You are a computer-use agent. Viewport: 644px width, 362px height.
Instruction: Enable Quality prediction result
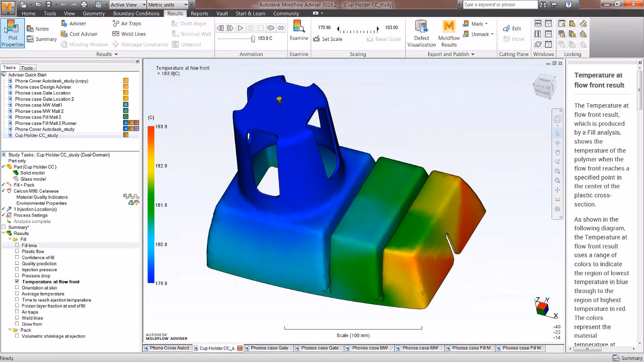pos(17,263)
